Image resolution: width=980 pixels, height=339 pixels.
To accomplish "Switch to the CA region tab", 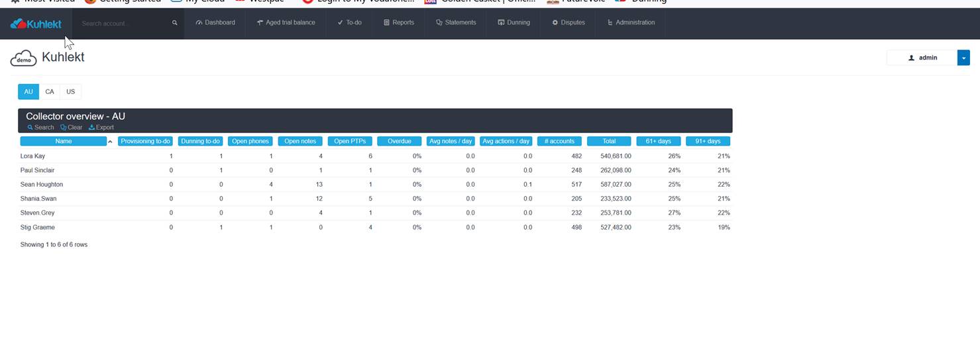I will [50, 91].
